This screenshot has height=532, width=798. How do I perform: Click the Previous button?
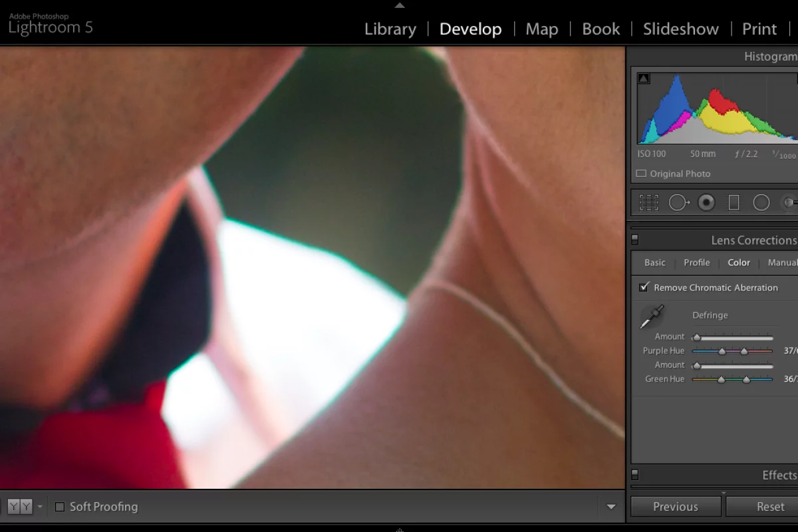click(x=675, y=506)
